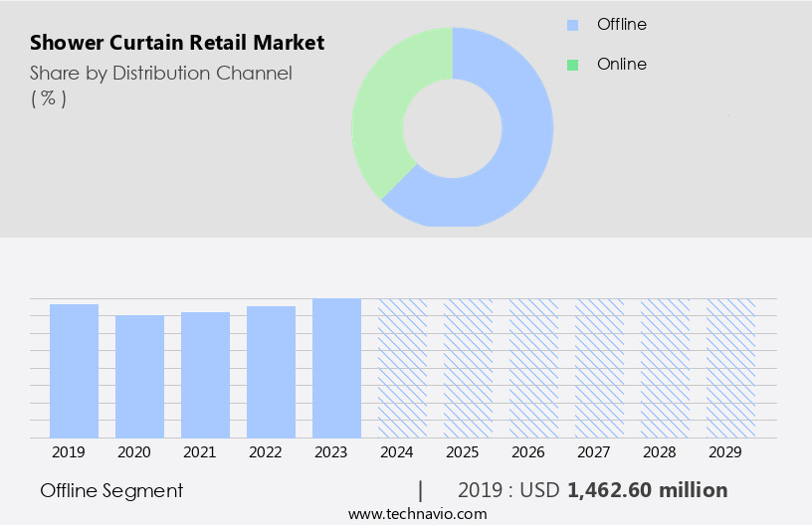Click the green Online legend color swatch
This screenshot has width=812, height=525.
tap(572, 65)
